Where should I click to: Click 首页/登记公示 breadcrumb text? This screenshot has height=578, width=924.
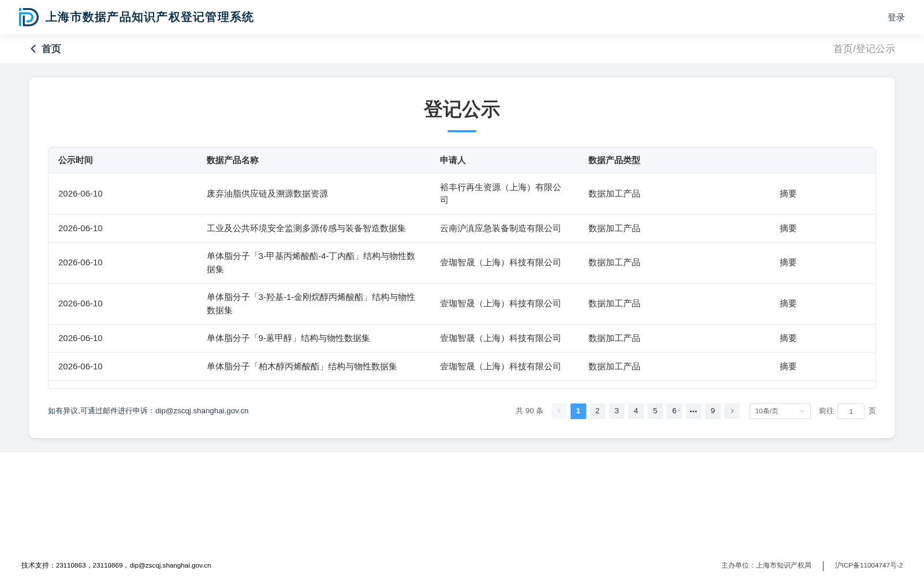click(864, 49)
